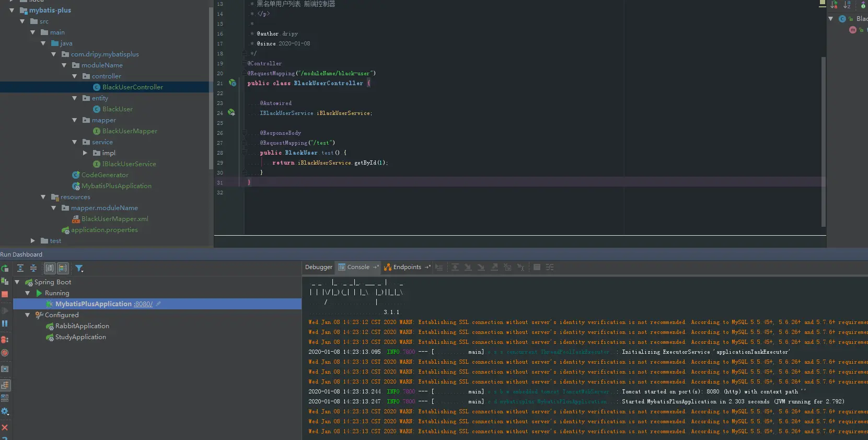
Task: Open debugger settings gear icon
Action: point(5,411)
